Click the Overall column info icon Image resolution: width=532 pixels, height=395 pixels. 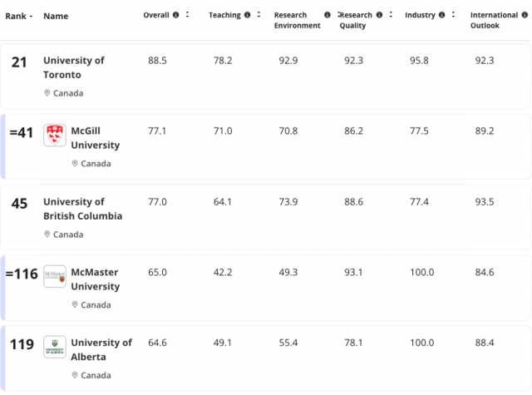tap(175, 15)
